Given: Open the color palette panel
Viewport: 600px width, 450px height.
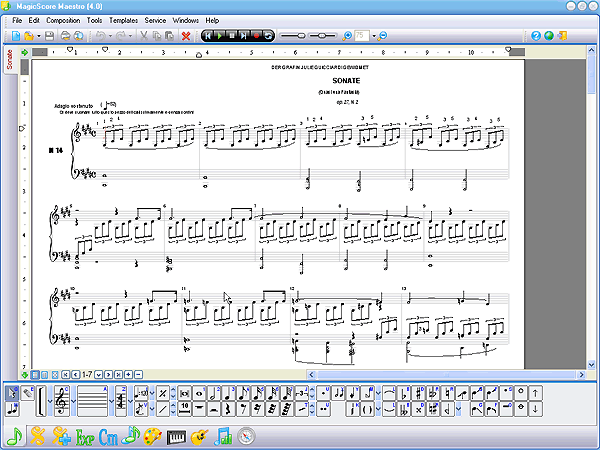Looking at the screenshot, I should click(x=153, y=436).
